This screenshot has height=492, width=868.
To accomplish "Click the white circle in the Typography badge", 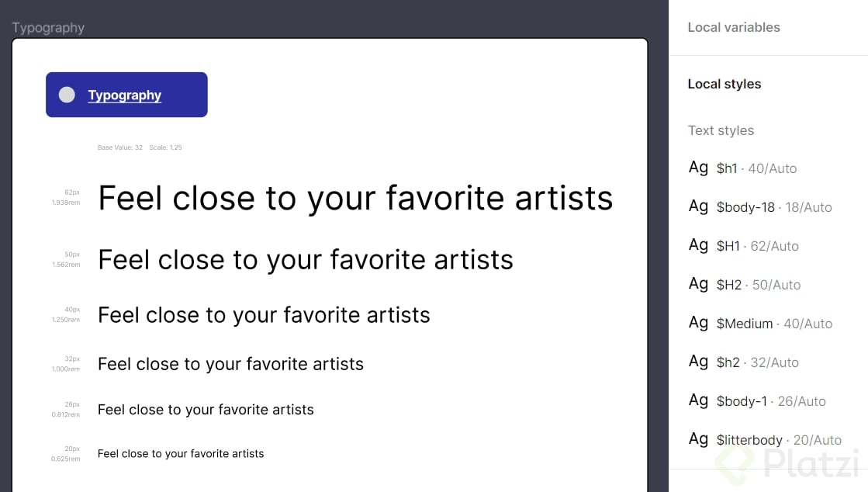I will 67,95.
